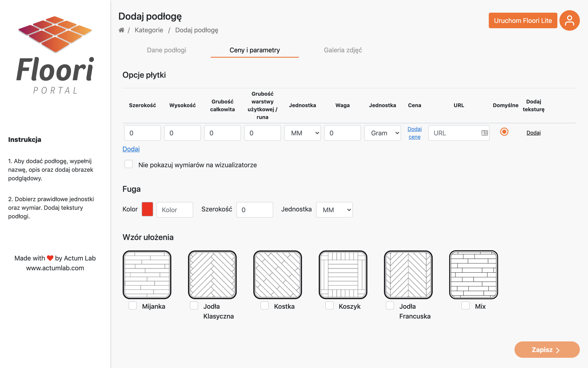Click the contact card icon in URL field
The height and width of the screenshot is (368, 588).
click(484, 133)
